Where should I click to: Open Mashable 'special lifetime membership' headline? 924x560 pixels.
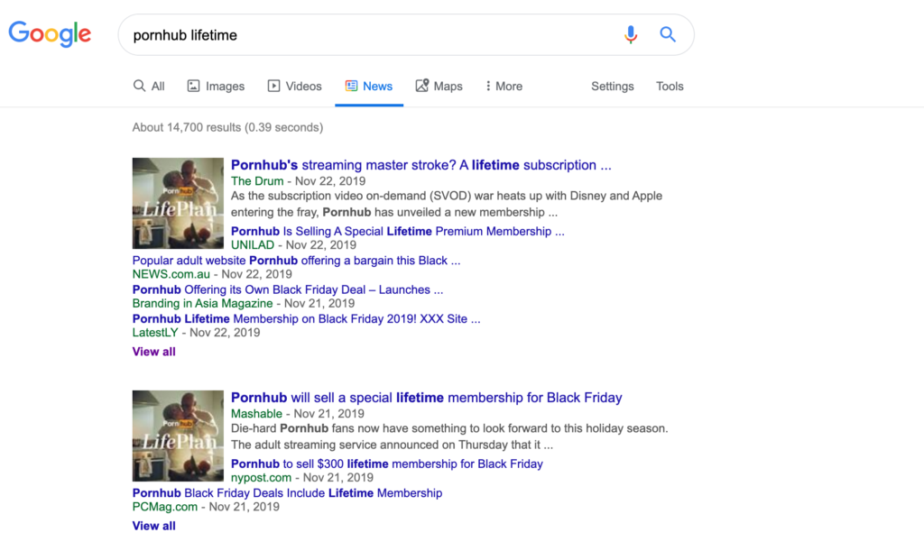tap(426, 398)
